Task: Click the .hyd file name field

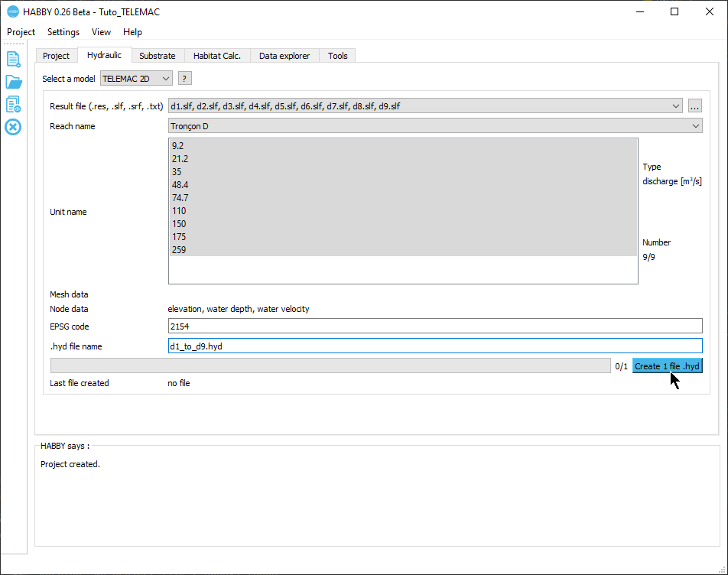Action: pos(434,346)
